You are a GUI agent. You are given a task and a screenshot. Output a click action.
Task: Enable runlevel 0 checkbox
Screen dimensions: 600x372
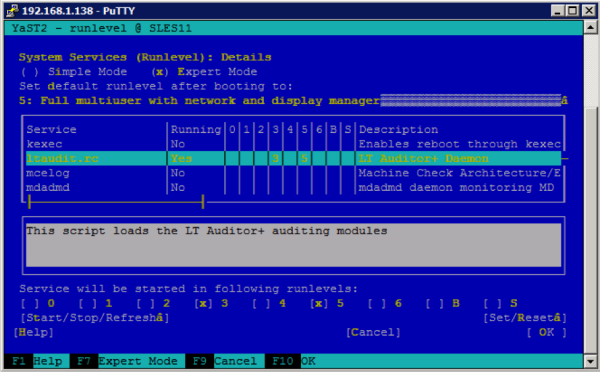[38, 304]
